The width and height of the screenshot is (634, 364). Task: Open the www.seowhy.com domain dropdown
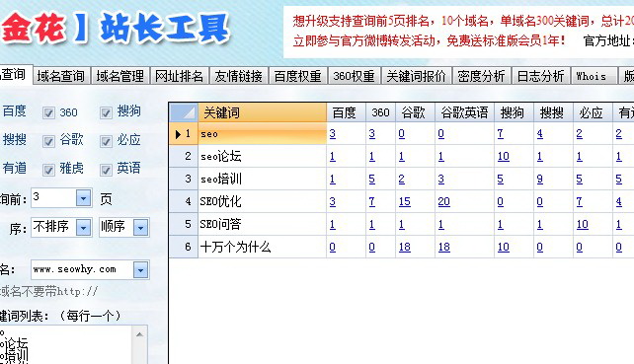point(140,270)
